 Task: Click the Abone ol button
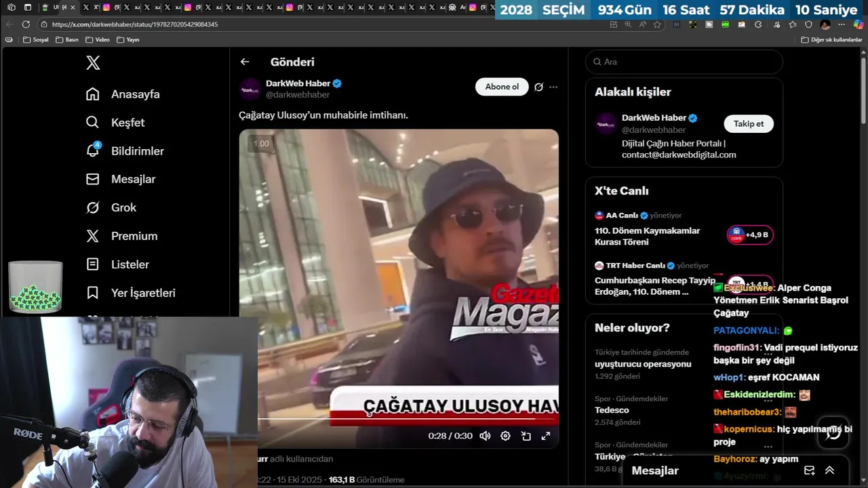(502, 87)
